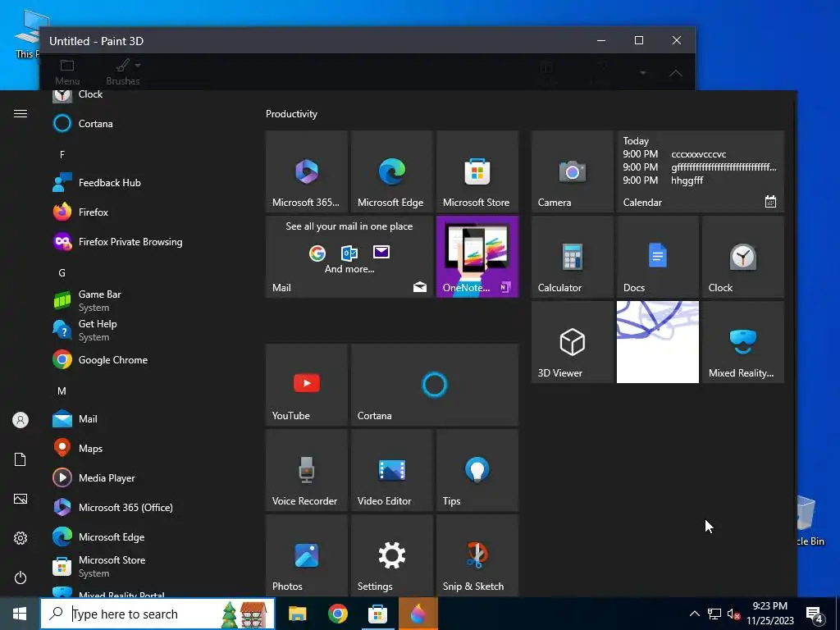The width and height of the screenshot is (840, 630).
Task: Show hidden system tray icons
Action: pos(694,614)
